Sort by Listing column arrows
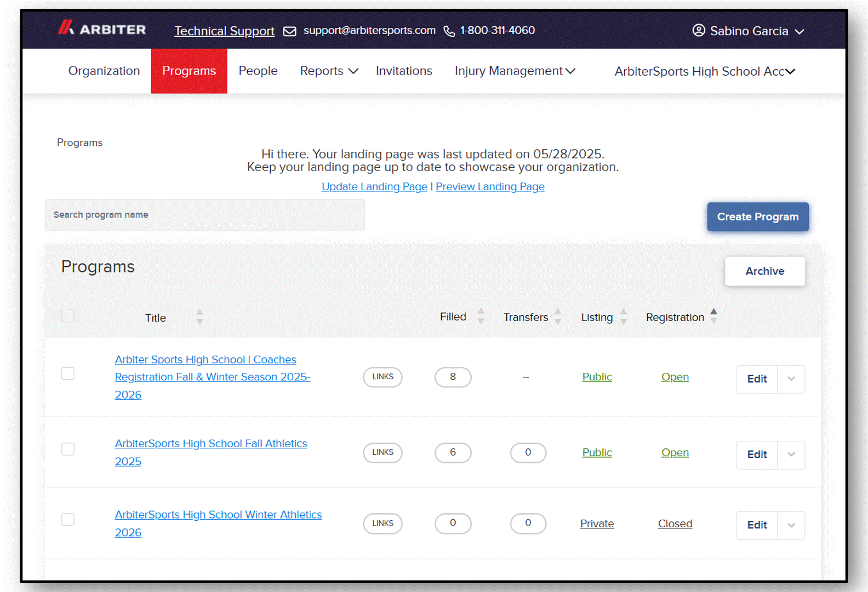 pos(623,316)
